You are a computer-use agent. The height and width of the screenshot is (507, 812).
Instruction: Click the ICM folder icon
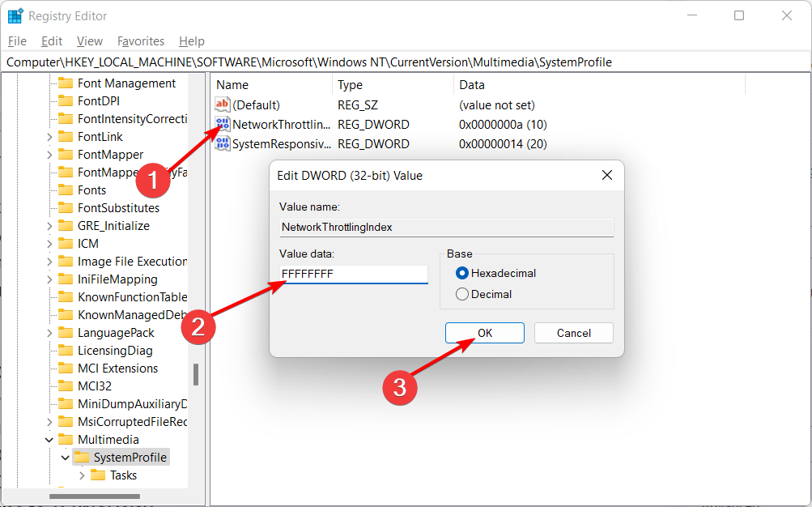click(67, 243)
